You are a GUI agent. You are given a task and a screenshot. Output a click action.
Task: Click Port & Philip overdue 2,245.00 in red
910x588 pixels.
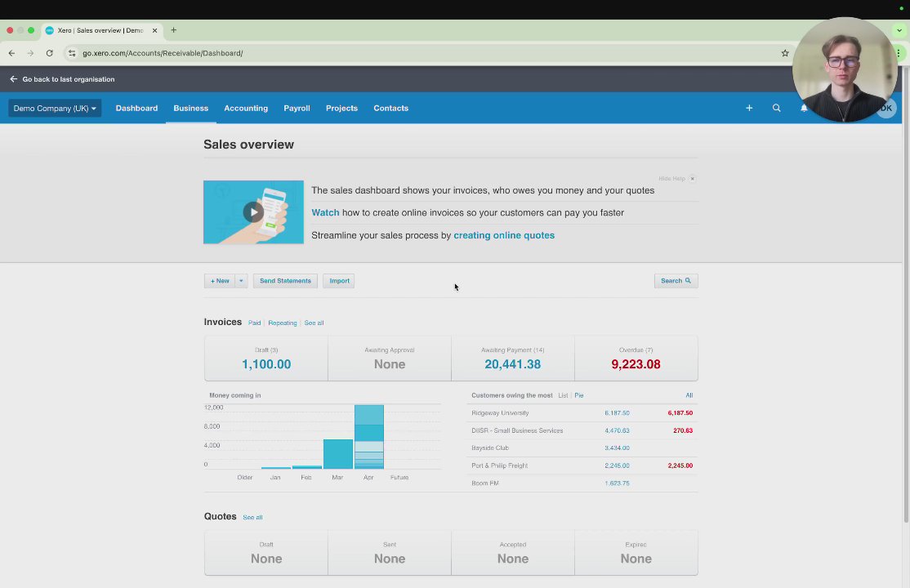pyautogui.click(x=680, y=465)
